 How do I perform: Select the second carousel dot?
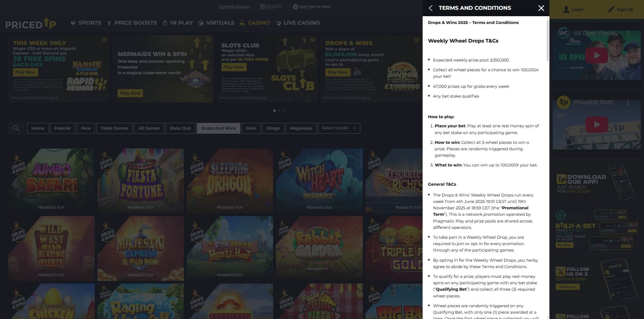(279, 111)
